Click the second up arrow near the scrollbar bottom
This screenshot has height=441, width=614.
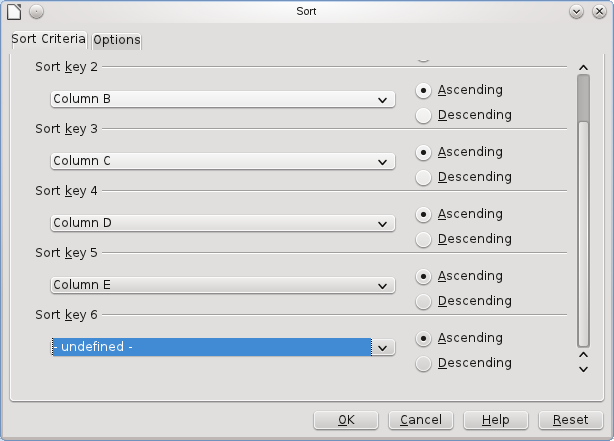click(x=583, y=354)
